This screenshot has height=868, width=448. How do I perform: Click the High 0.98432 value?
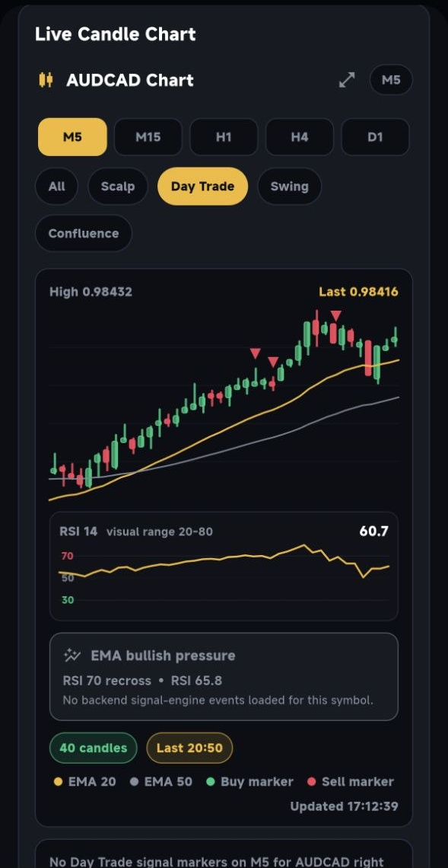pos(91,292)
